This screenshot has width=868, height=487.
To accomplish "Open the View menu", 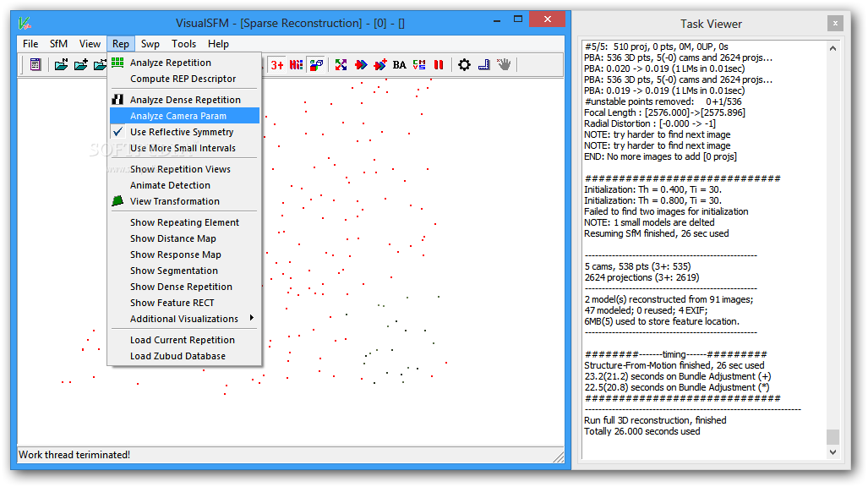I will coord(90,44).
